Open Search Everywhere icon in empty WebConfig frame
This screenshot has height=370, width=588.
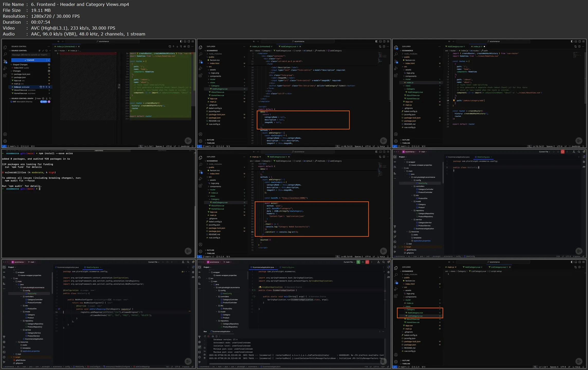click(x=579, y=152)
